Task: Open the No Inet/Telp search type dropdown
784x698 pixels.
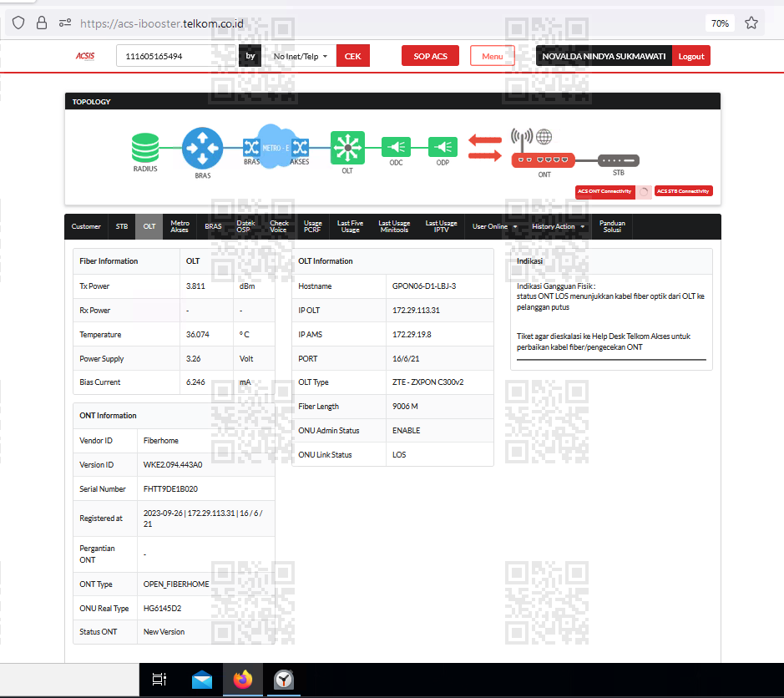Action: [x=299, y=56]
